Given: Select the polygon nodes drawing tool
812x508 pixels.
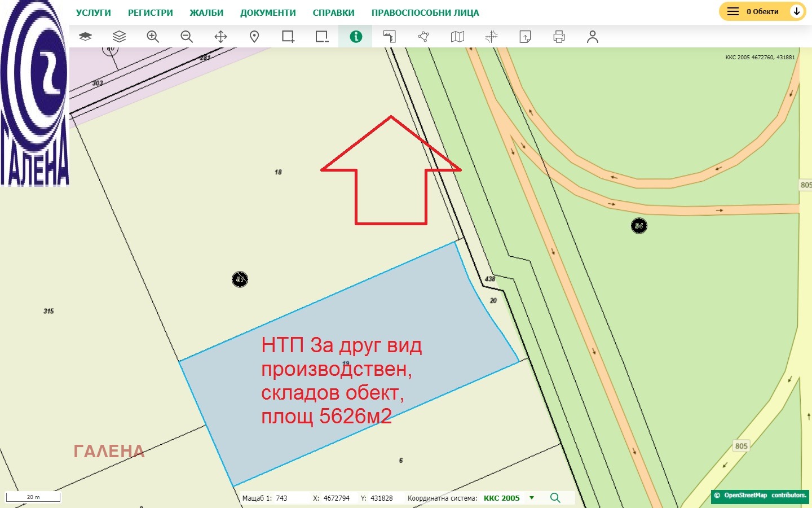Looking at the screenshot, I should (x=423, y=37).
